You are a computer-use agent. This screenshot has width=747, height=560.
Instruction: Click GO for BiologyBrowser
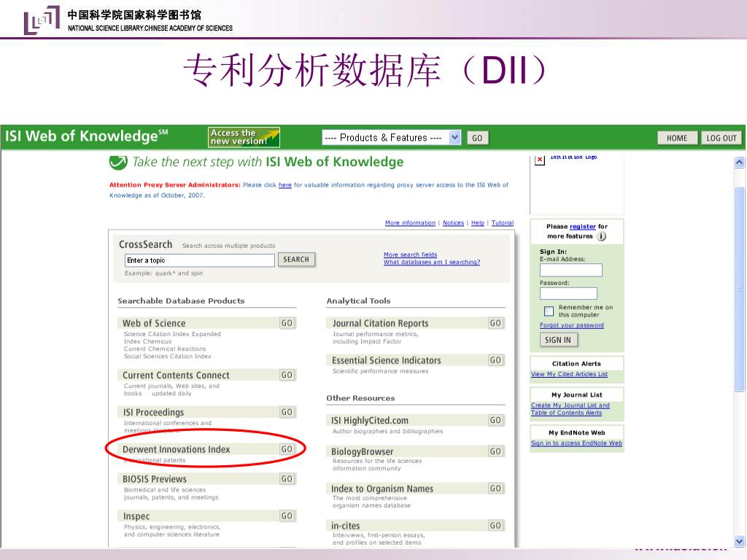(x=495, y=451)
